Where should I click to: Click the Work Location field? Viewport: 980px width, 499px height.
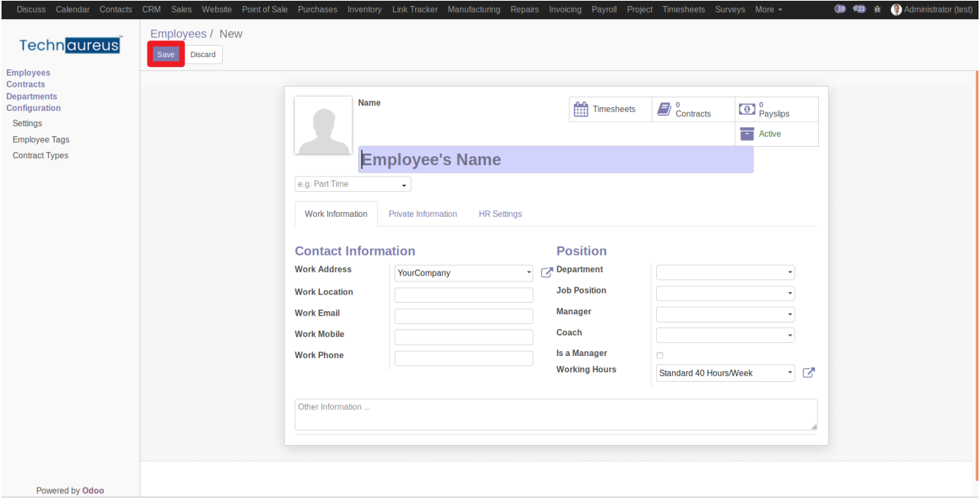464,295
